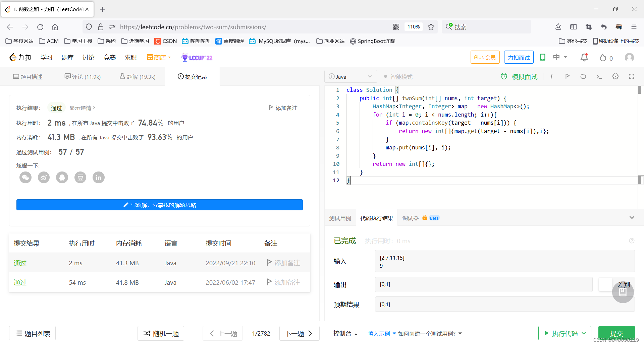Start 模拟面试 mock interview
The height and width of the screenshot is (345, 644).
(x=519, y=77)
